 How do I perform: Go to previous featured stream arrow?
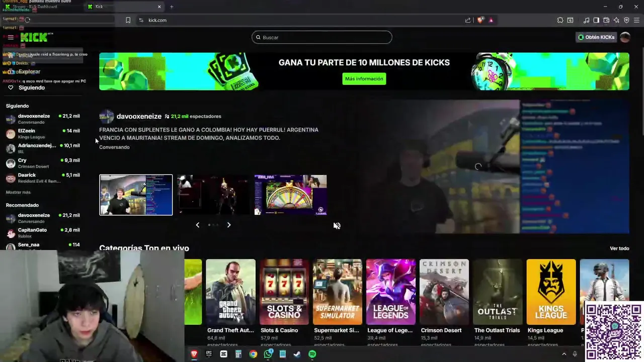[197, 225]
